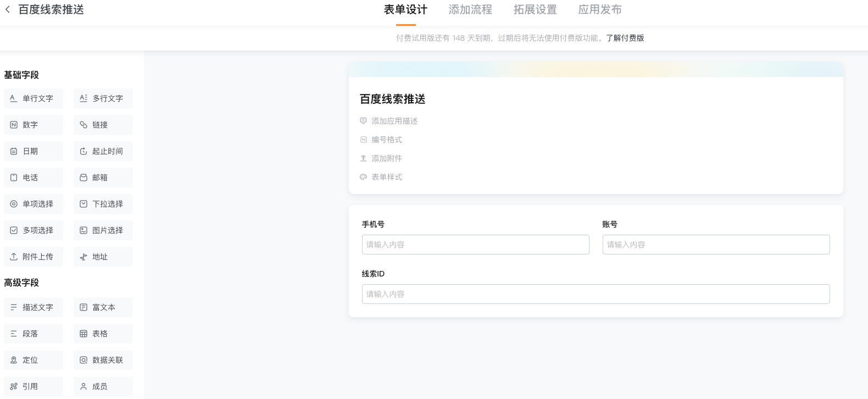
Task: Click 添加附件 option
Action: click(x=387, y=158)
